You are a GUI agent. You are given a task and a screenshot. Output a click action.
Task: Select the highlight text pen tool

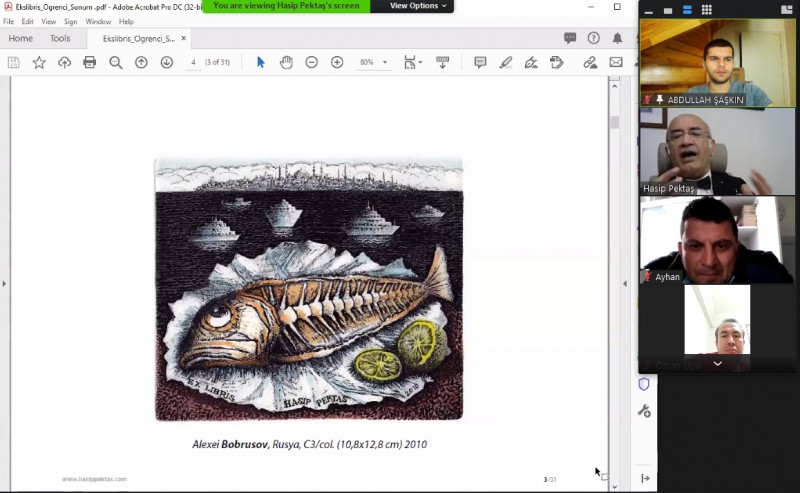[506, 62]
